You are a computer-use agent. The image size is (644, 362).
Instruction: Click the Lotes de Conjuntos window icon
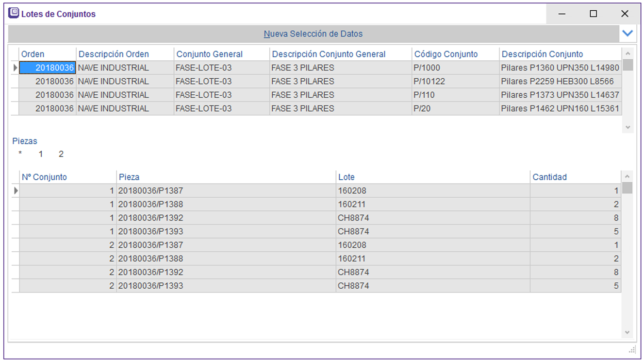pos(14,13)
